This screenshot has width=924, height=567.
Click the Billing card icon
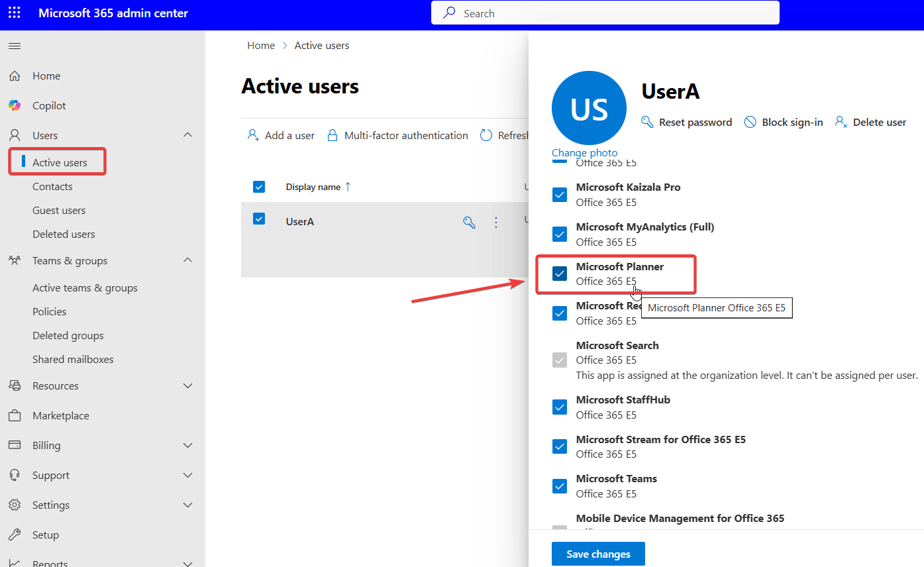(15, 446)
